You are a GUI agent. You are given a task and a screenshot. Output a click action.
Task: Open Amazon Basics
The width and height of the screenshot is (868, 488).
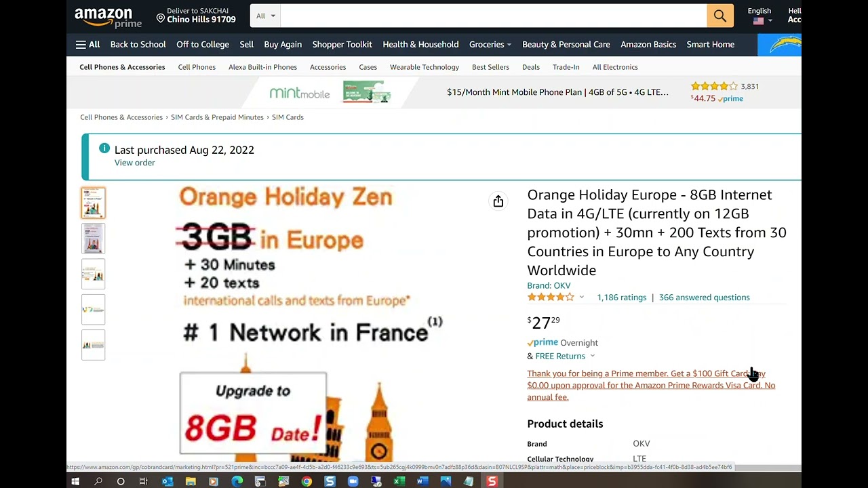tap(648, 45)
